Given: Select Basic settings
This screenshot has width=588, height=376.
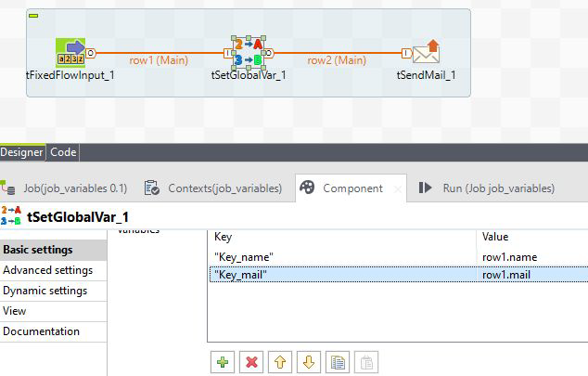Looking at the screenshot, I should 53,250.
